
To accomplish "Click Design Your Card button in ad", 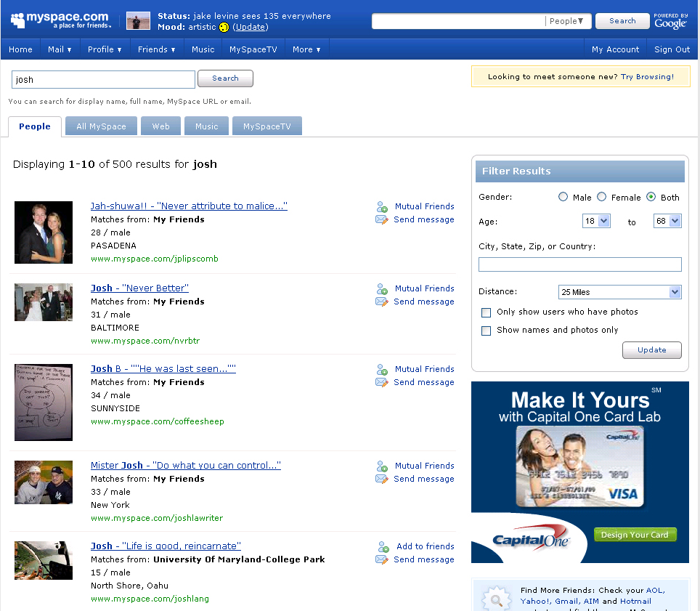I will pos(635,535).
